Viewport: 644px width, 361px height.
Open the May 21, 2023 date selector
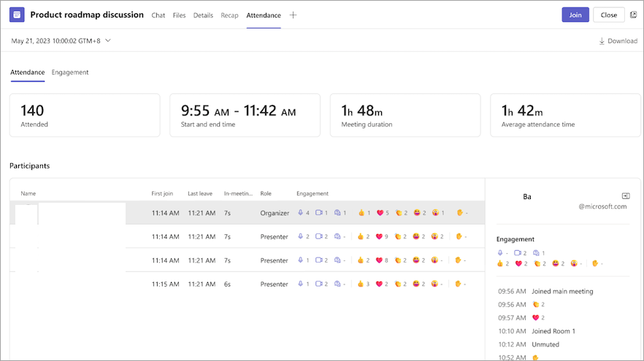click(x=61, y=41)
